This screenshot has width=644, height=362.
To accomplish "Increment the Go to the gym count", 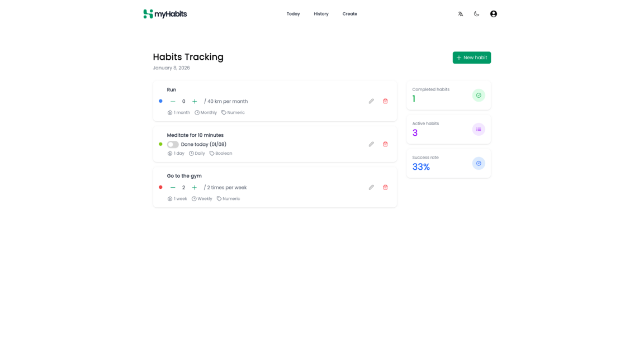I will (194, 188).
